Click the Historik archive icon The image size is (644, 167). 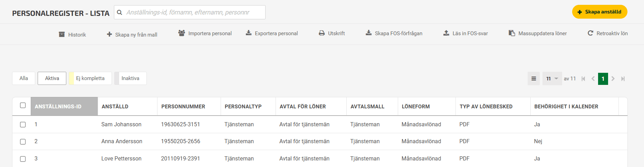[62, 35]
